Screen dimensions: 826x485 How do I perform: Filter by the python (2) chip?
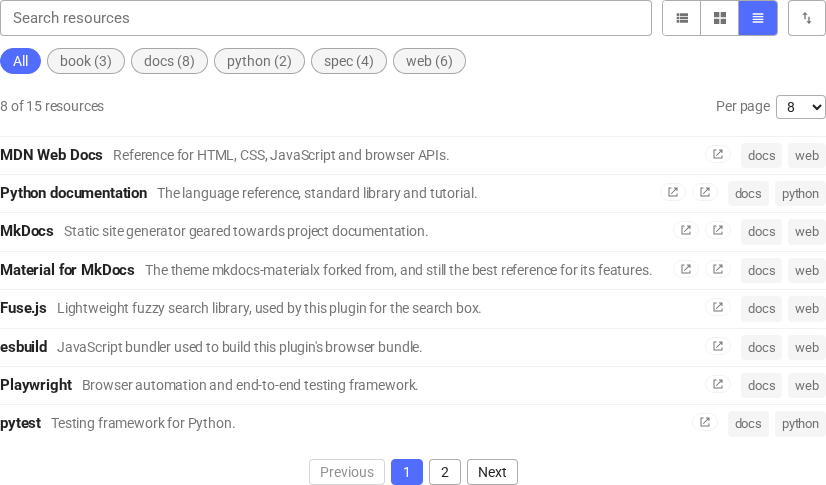(259, 61)
